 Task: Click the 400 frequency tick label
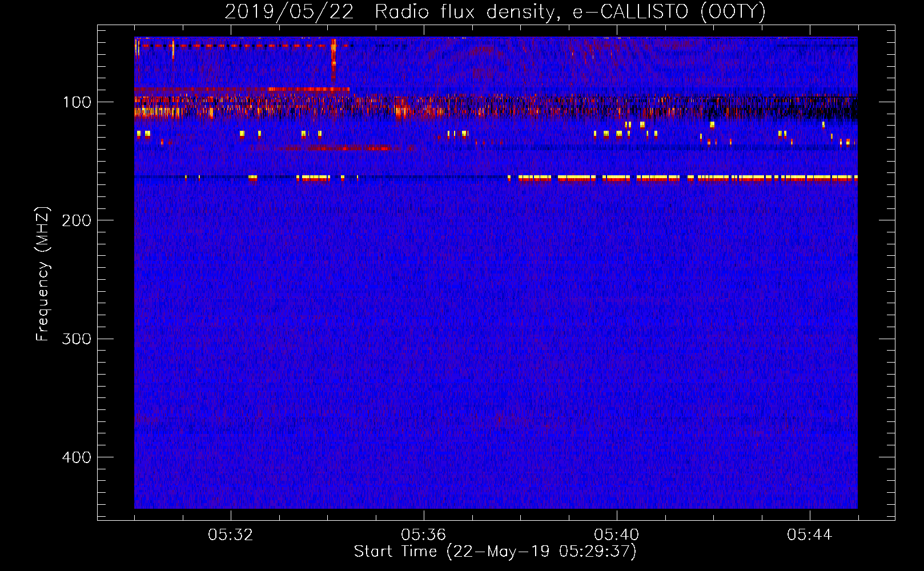[x=76, y=457]
